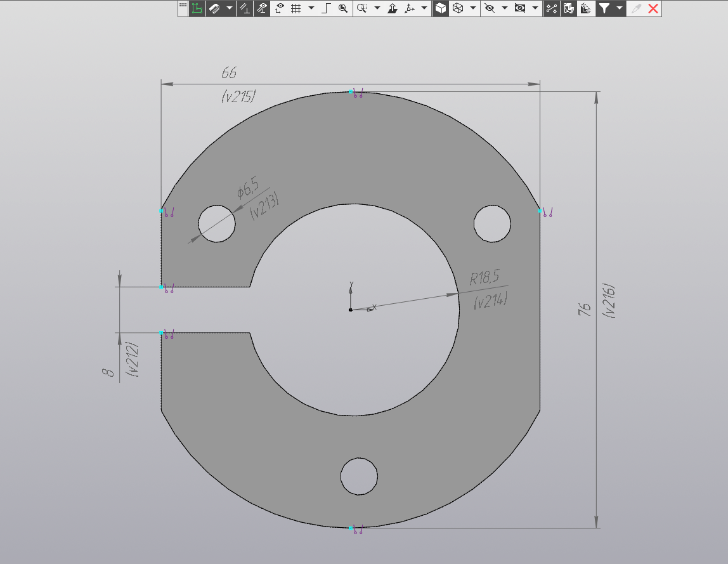
Task: Click the R18,5 radius dimension label
Action: pos(484,277)
